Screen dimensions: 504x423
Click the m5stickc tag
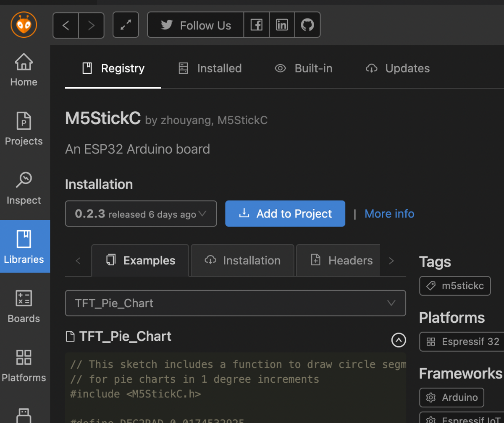coord(455,286)
